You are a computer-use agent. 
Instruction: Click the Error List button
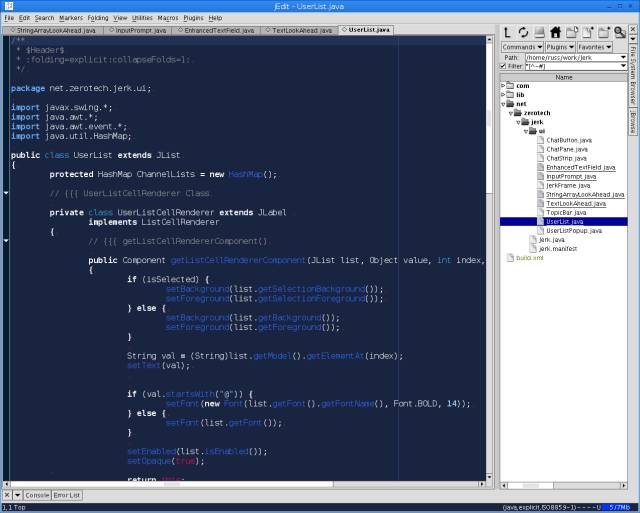click(x=68, y=495)
